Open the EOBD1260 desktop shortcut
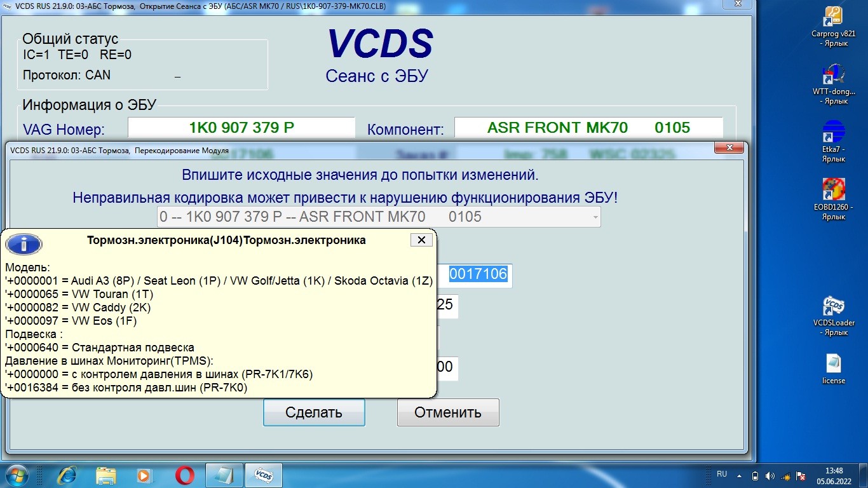This screenshot has width=868, height=488. pos(833,190)
